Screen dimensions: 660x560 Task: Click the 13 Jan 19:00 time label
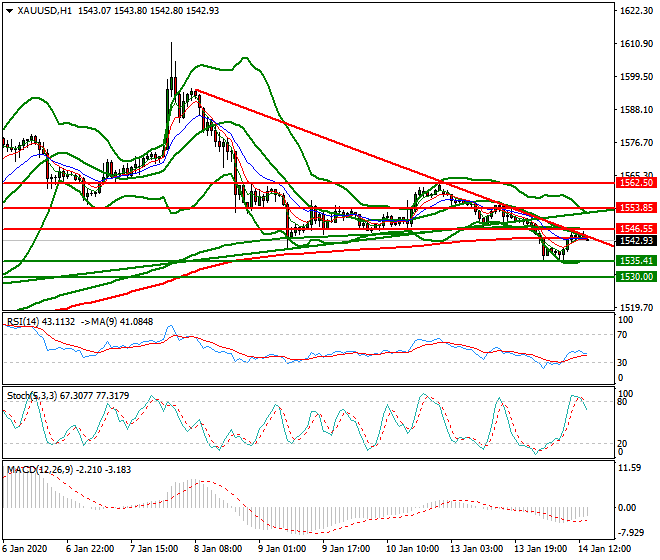pos(540,549)
